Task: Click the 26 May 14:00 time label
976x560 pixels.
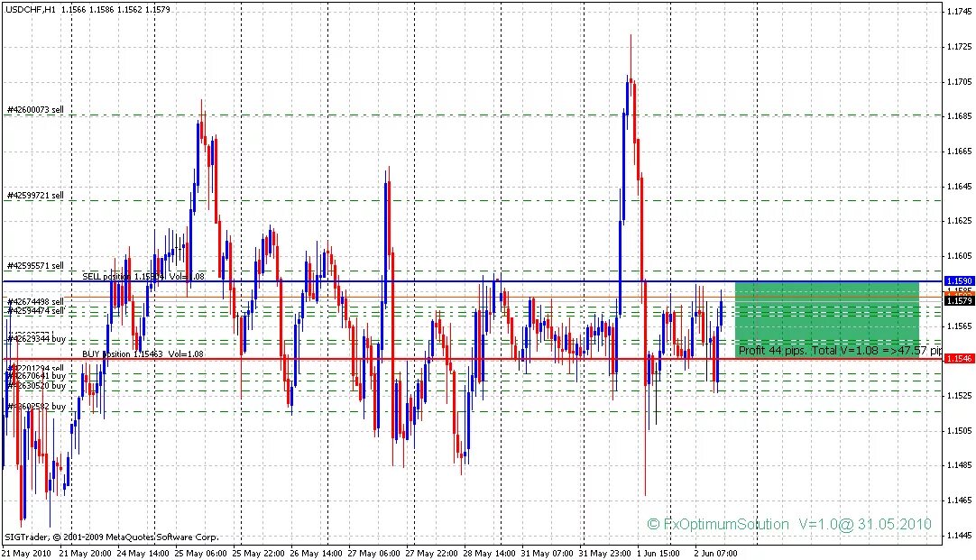Action: pyautogui.click(x=317, y=553)
